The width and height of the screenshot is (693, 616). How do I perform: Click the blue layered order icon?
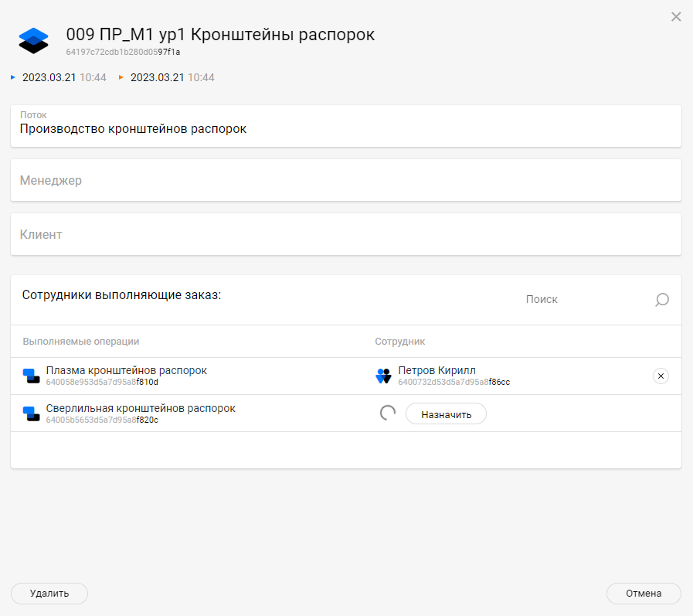click(33, 41)
